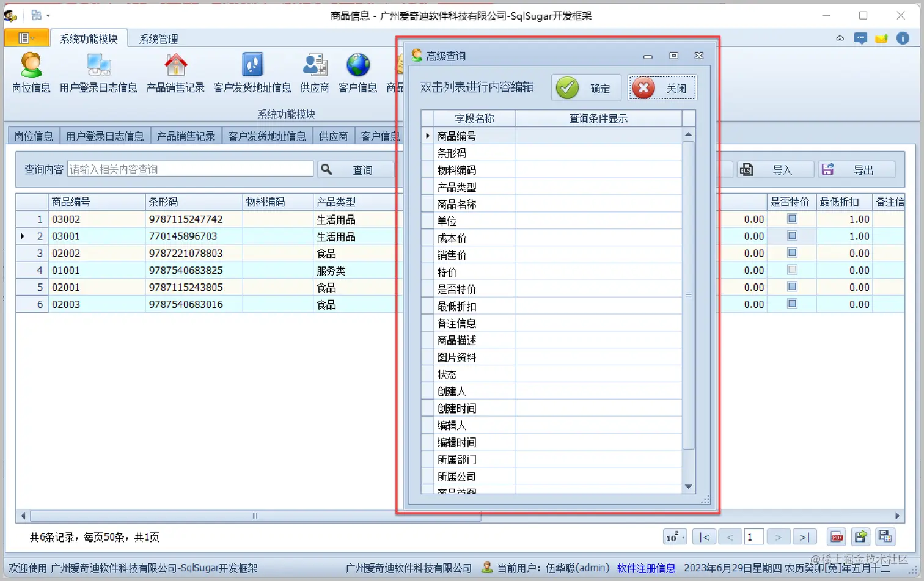This screenshot has height=581, width=924.
Task: Switch to 系统功能模块 ribbon tab
Action: [89, 38]
